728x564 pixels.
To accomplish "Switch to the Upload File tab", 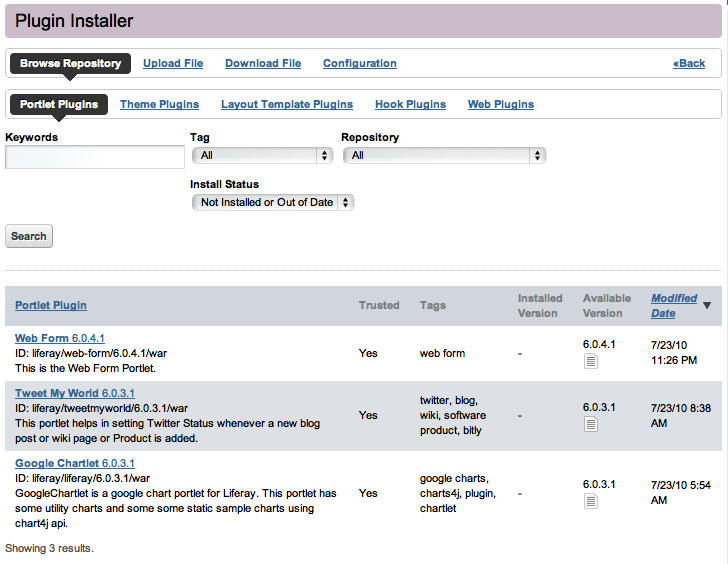I will click(x=173, y=63).
